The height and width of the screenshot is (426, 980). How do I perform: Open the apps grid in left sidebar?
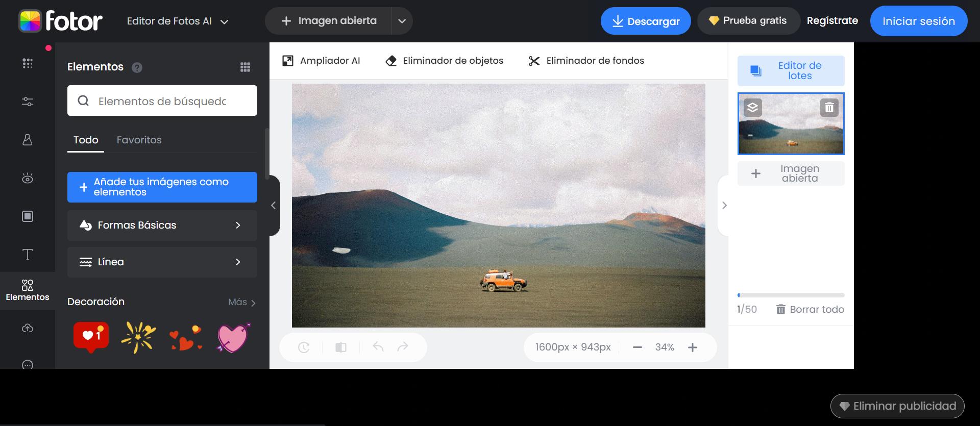28,63
